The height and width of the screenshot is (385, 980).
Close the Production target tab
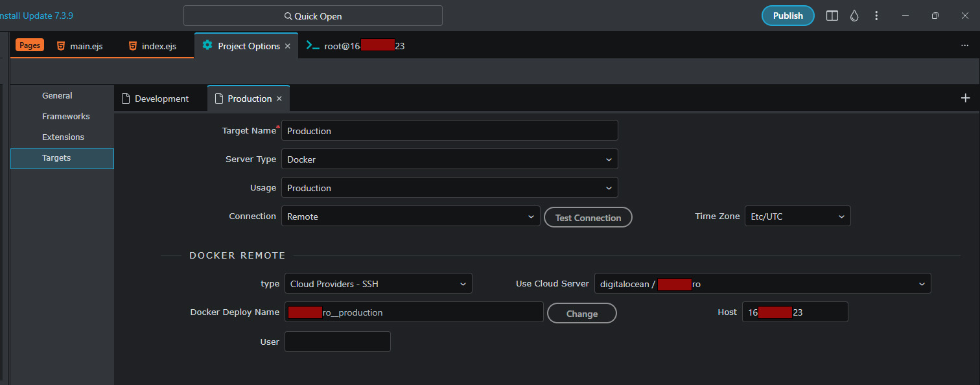click(279, 99)
